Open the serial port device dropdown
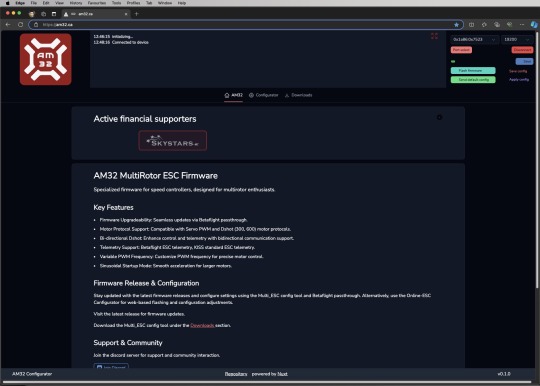 (x=474, y=40)
